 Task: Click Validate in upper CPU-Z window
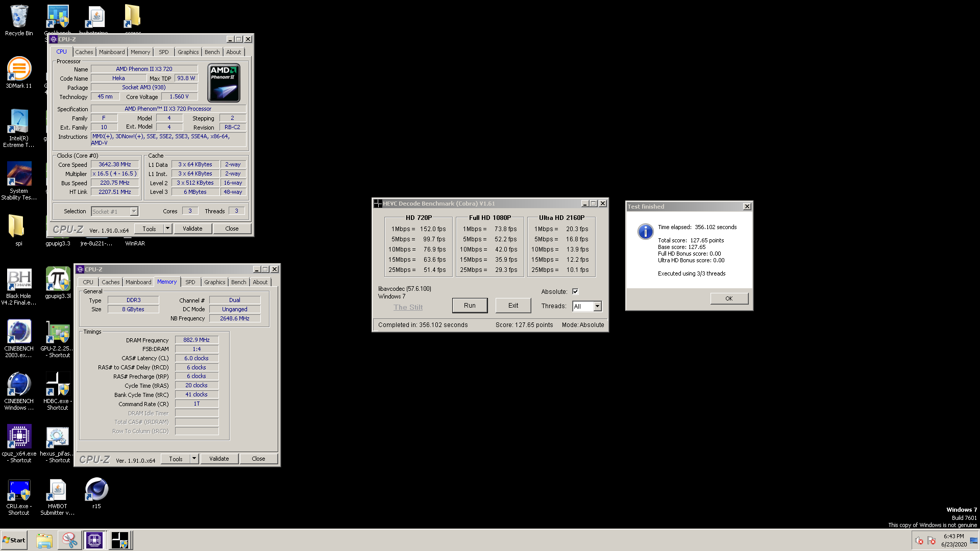pyautogui.click(x=192, y=229)
